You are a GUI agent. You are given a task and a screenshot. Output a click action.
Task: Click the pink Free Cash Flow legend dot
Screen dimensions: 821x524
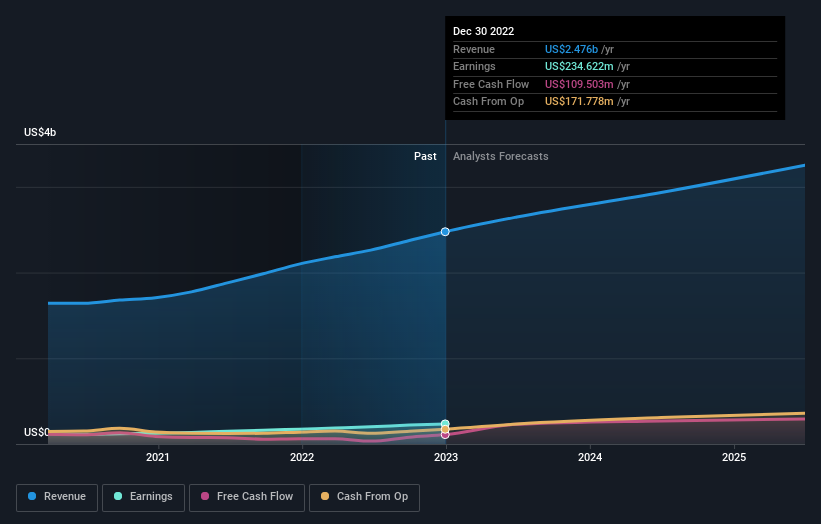pos(205,496)
